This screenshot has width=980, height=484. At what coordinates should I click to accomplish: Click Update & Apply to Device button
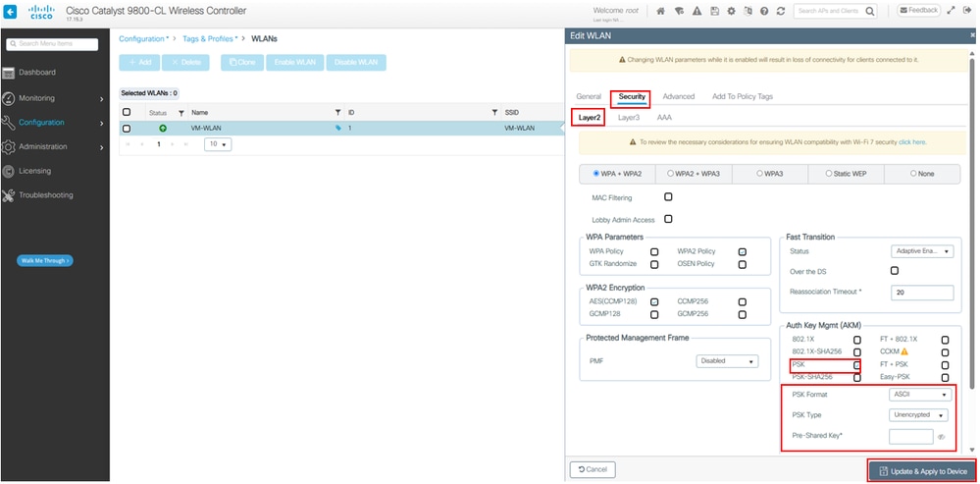[922, 471]
